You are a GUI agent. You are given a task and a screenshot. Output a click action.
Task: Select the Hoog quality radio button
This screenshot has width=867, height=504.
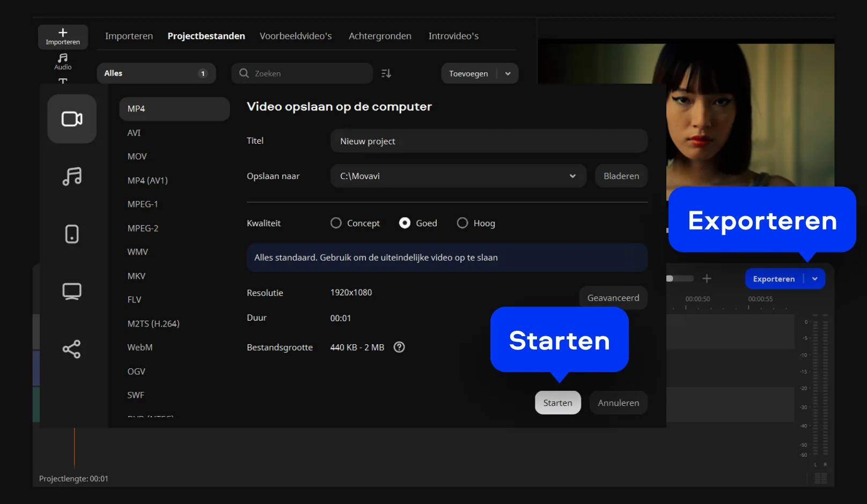click(x=462, y=223)
